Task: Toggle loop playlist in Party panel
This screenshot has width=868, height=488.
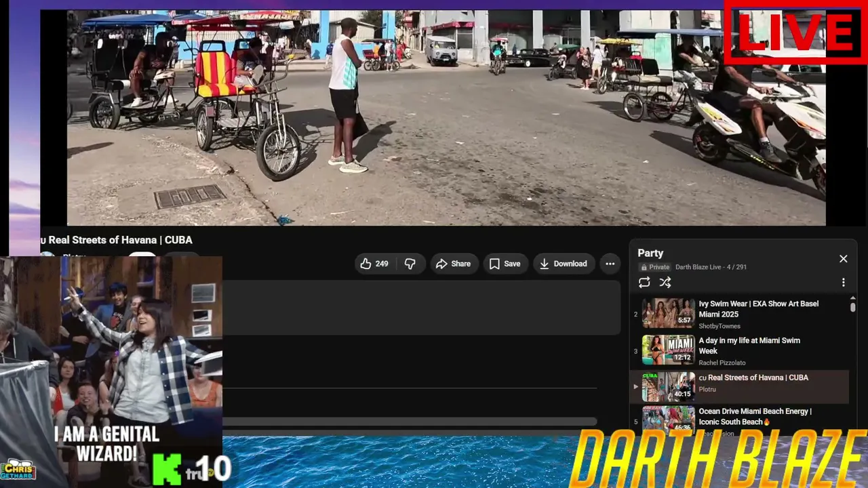Action: pos(644,283)
